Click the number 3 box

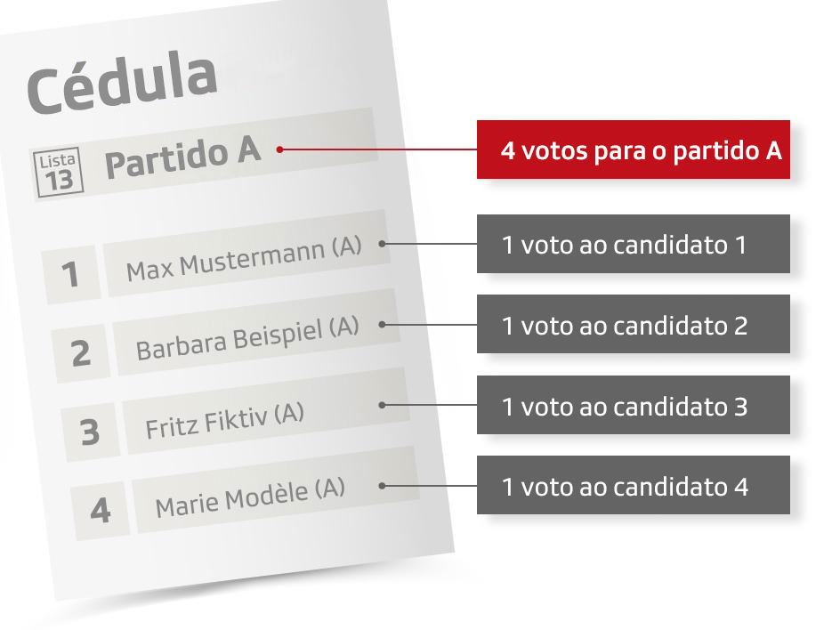tap(90, 432)
